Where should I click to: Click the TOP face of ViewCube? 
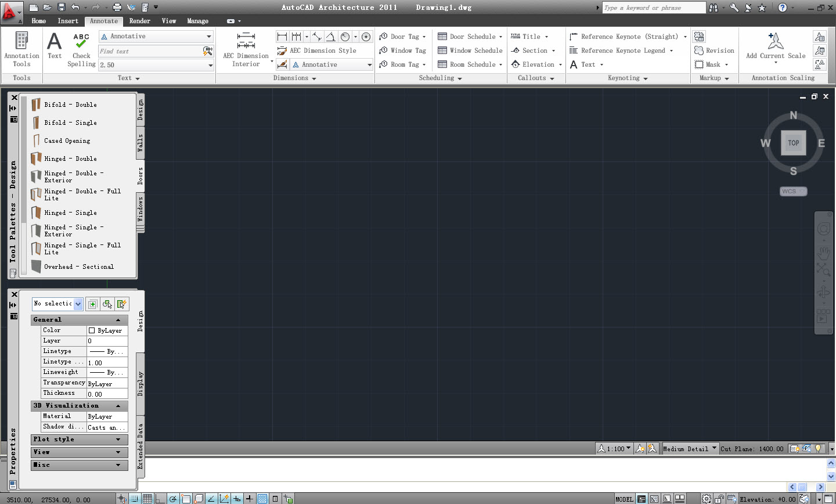794,143
